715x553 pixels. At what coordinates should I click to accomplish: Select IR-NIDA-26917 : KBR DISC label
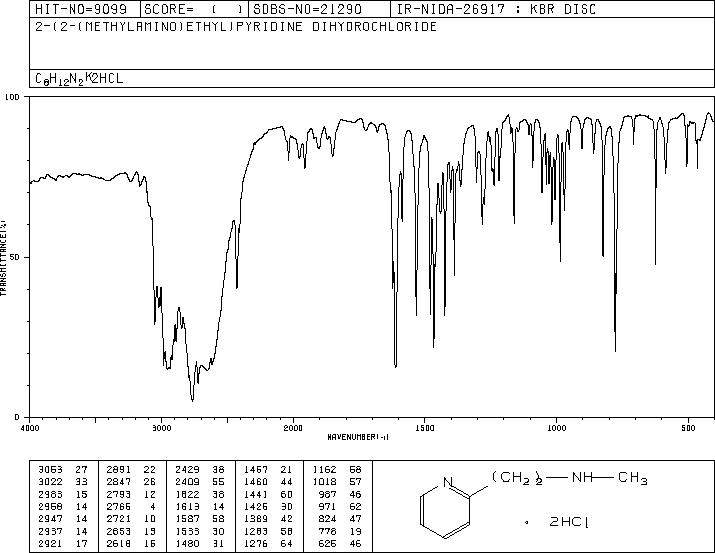[496, 9]
